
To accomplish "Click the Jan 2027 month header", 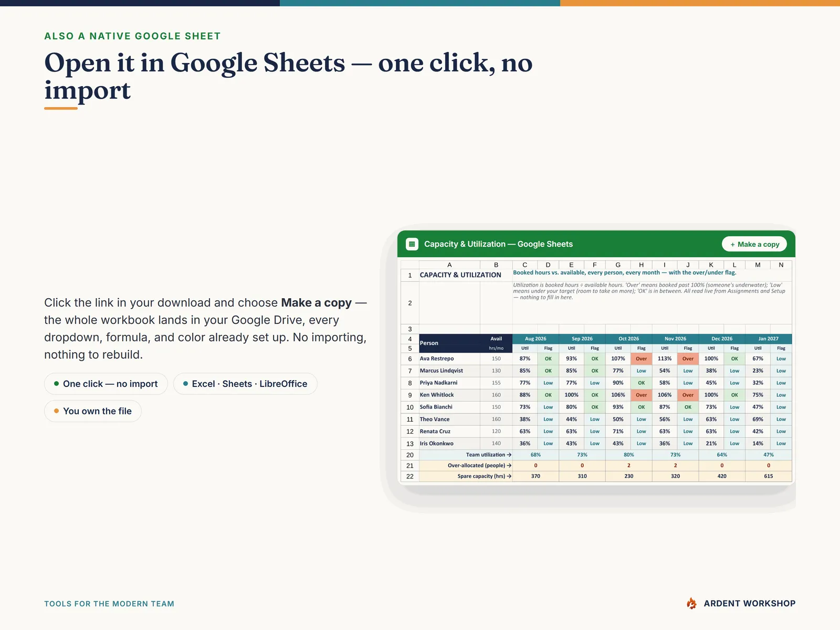I will pyautogui.click(x=769, y=339).
